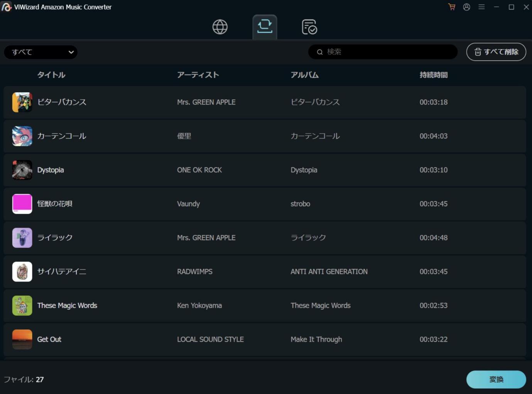Image resolution: width=532 pixels, height=394 pixels.
Task: Select song title These Magic Words
Action: click(x=67, y=306)
